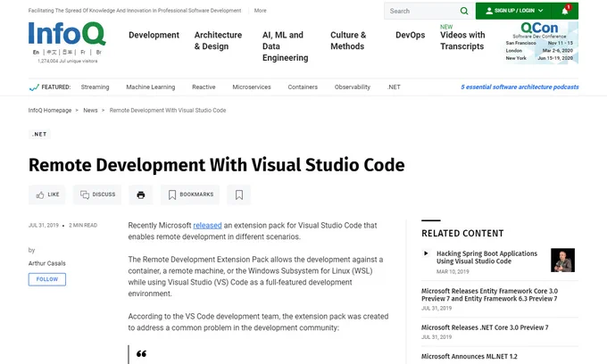This screenshot has width=607, height=364.
Task: Follow the 'released' hyperlink
Action: 207,225
